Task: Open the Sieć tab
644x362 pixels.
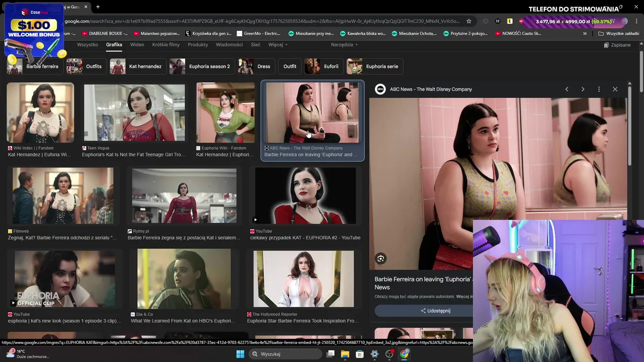Action: coord(256,45)
